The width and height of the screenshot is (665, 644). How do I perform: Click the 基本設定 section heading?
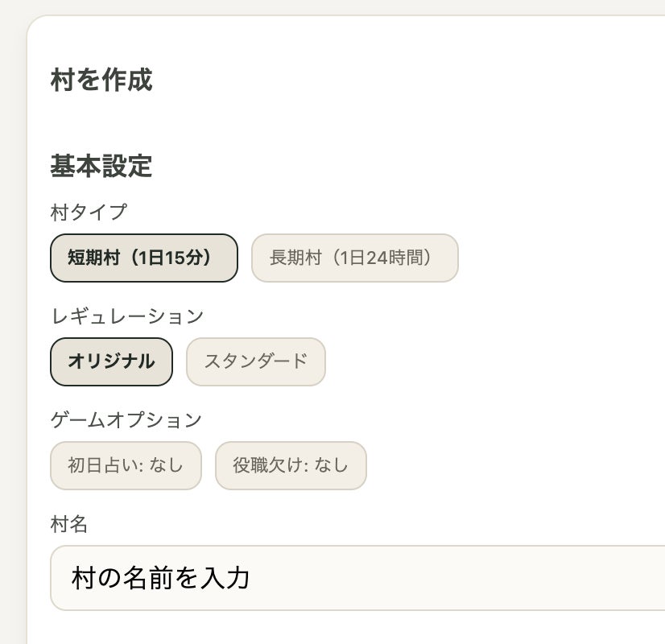tap(101, 166)
